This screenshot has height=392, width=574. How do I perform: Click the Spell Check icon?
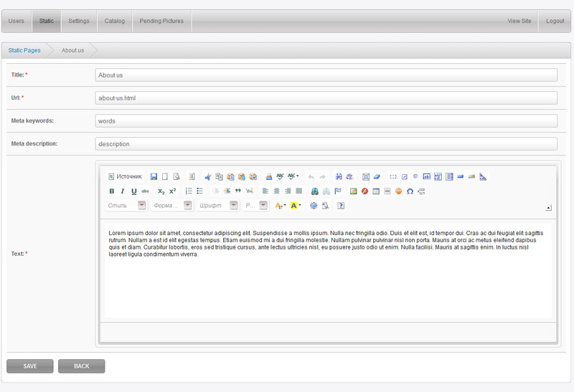click(x=280, y=176)
